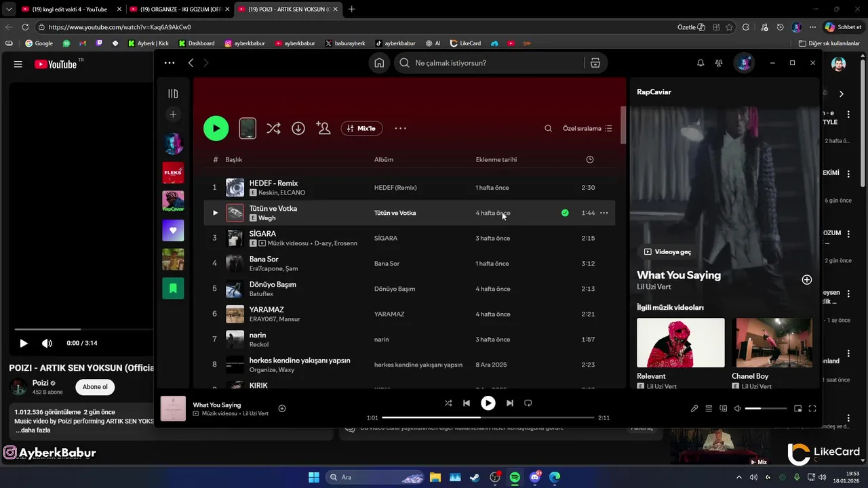Screen dimensions: 868x488
Task: Open FLEKS playlist in Spotify sidebar
Action: (173, 173)
